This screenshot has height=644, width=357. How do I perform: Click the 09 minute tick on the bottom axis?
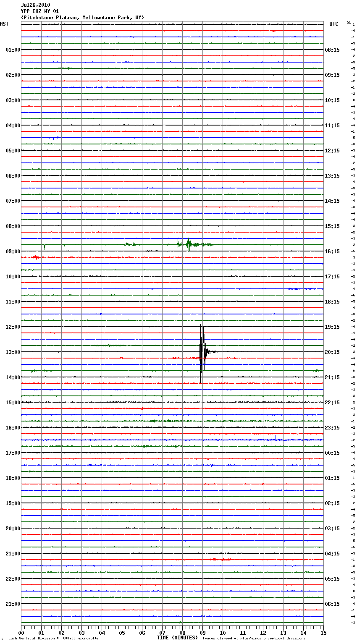tap(202, 633)
